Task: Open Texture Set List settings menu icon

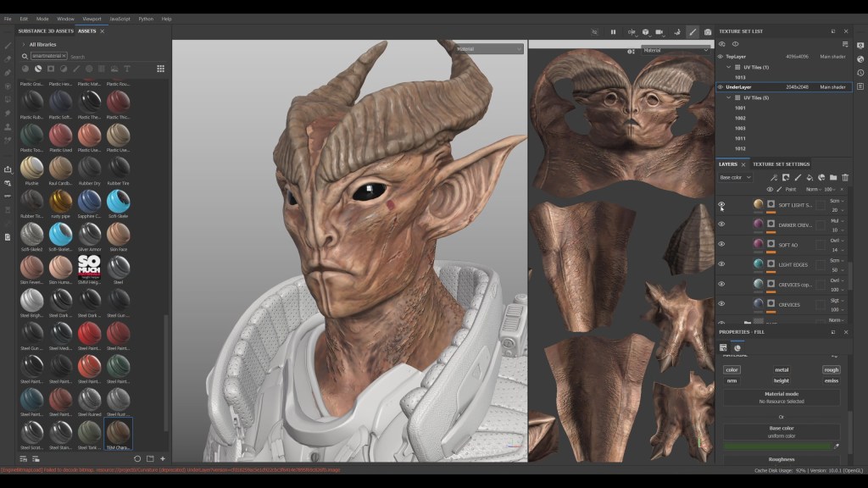Action: point(845,44)
